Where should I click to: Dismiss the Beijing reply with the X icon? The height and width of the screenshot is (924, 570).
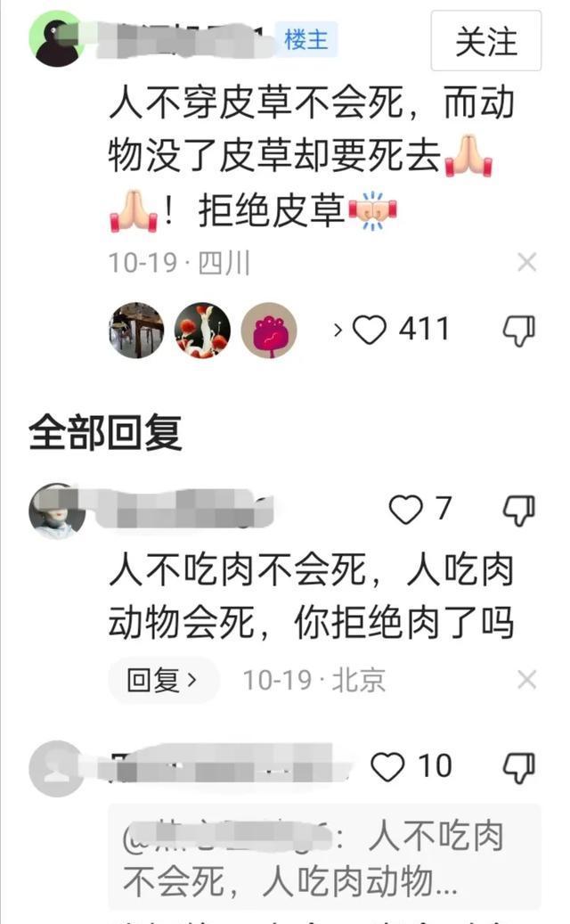coord(527,680)
